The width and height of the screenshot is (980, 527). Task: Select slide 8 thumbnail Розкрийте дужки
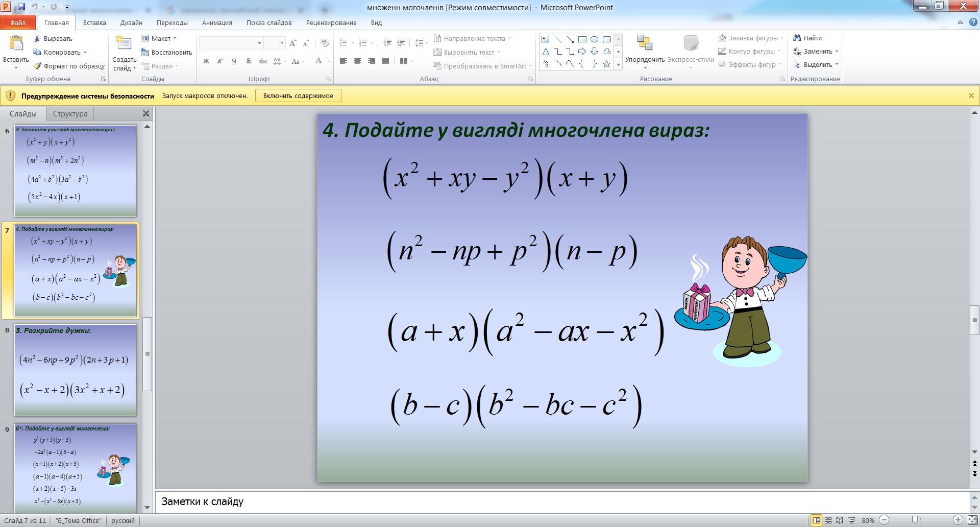pyautogui.click(x=75, y=370)
